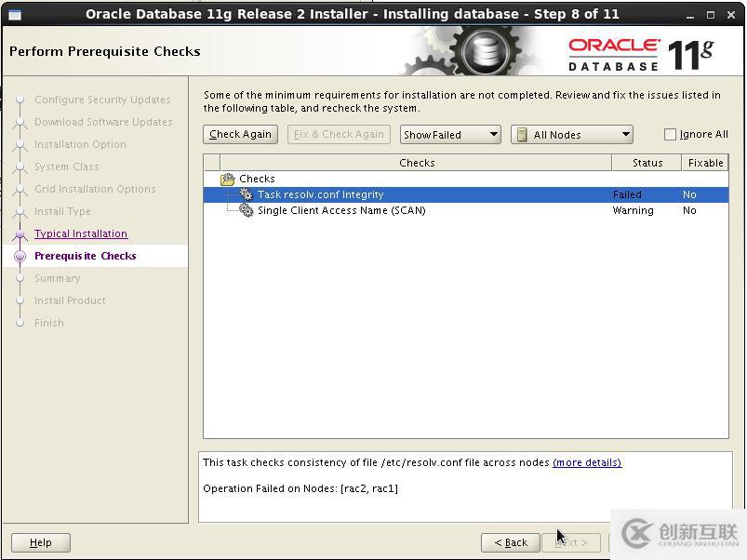Click the server icon in All Nodes dropdown
This screenshot has height=560, width=747.
[522, 135]
